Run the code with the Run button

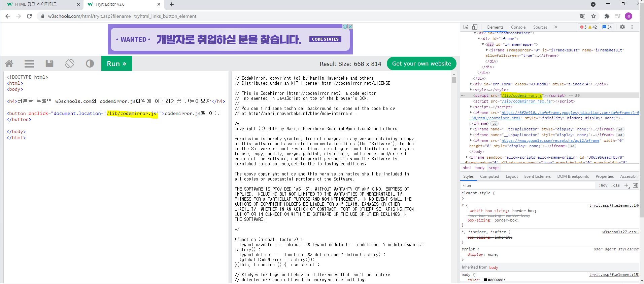(x=116, y=64)
